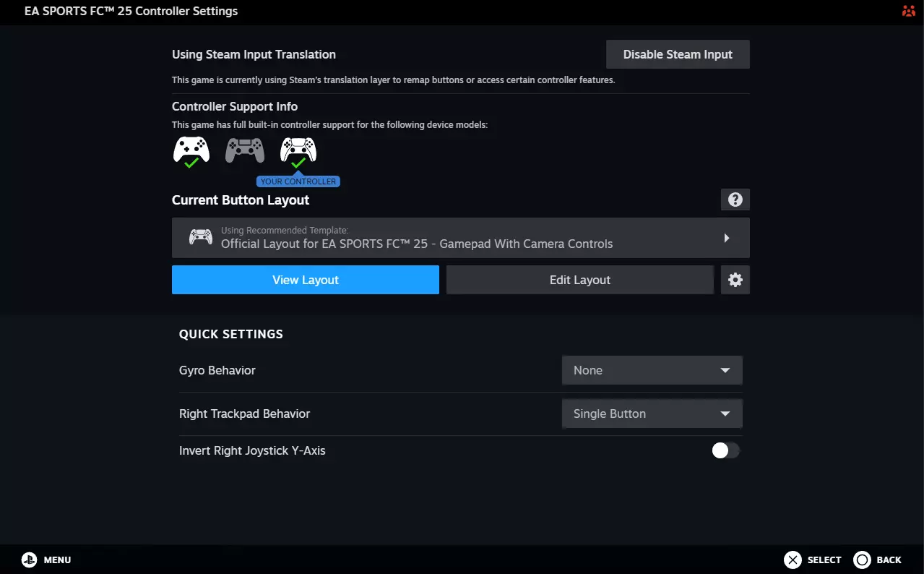Viewport: 924px width, 574px height.
Task: Click the grey PlayStation 4 controller icon
Action: (245, 150)
